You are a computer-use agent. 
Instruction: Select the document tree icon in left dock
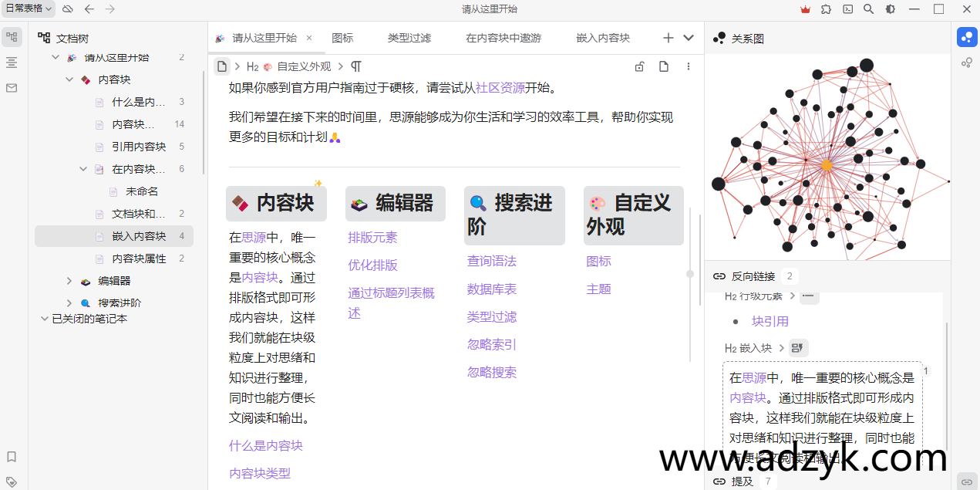12,35
